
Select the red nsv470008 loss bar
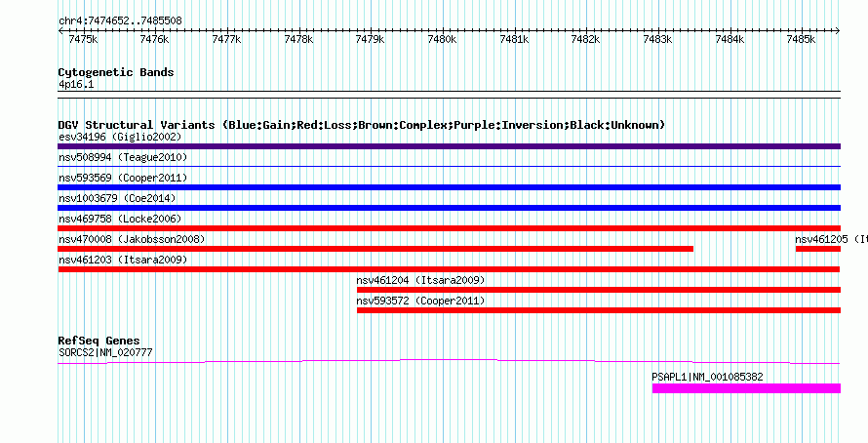[x=375, y=249]
